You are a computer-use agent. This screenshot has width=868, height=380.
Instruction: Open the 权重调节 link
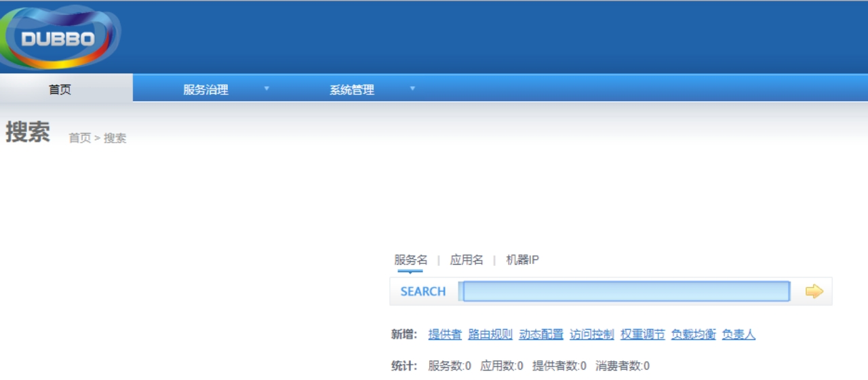(643, 334)
